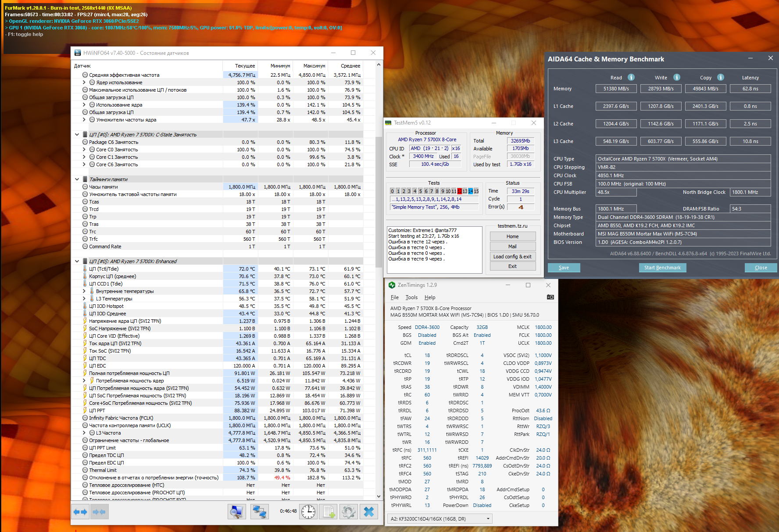Viewport: 779px width, 532px height.
Task: Open HWiNFO monitor summary icon in bottom toolbar
Action: point(237,512)
